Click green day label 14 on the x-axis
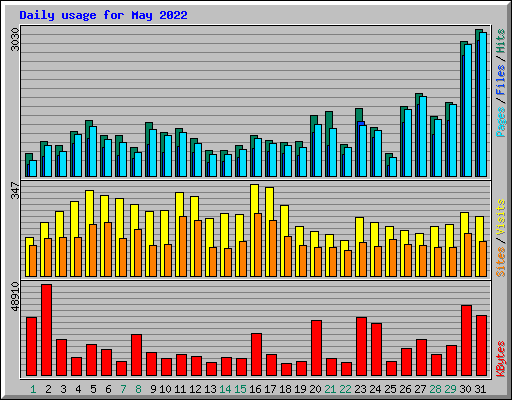Viewport: 512px width, 400px height. tap(225, 389)
